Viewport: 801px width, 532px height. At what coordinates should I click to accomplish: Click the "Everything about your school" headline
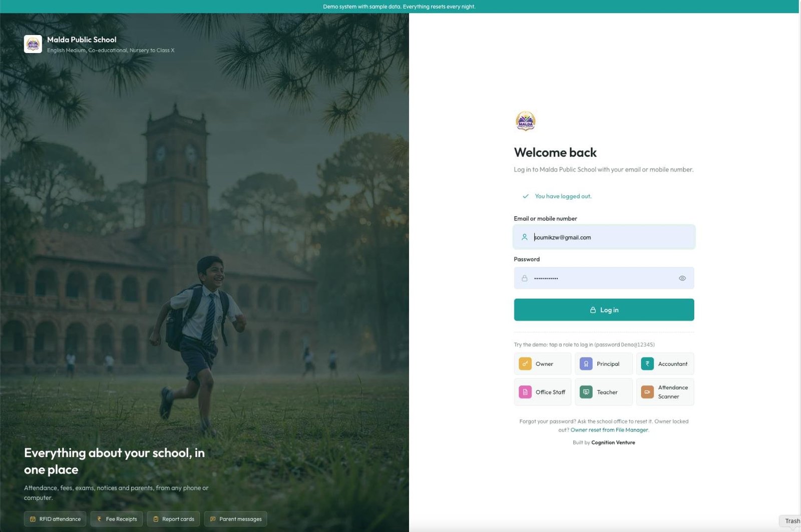click(114, 461)
